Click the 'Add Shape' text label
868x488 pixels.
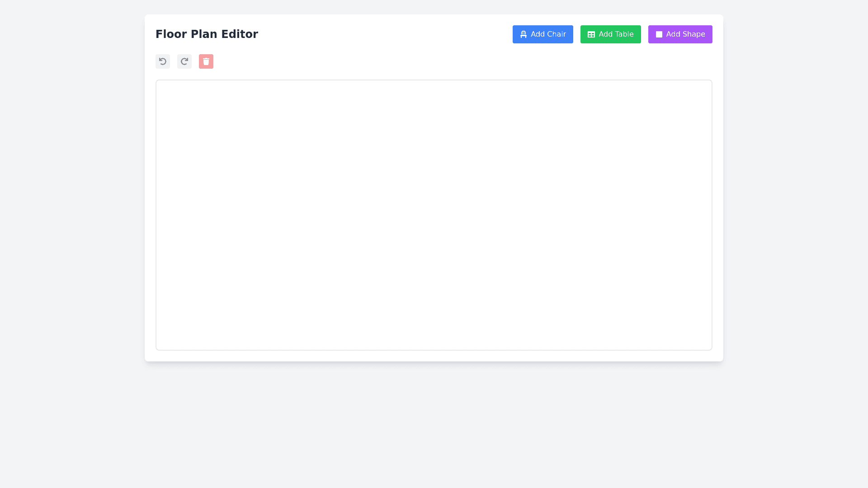point(685,34)
